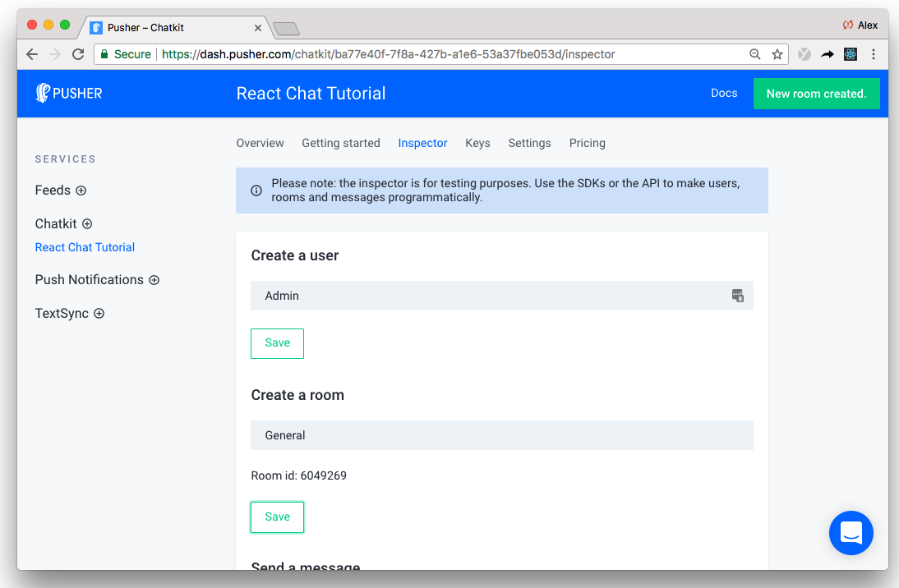Viewport: 899px width, 588px height.
Task: Open the Docs link in the header
Action: pyautogui.click(x=724, y=93)
